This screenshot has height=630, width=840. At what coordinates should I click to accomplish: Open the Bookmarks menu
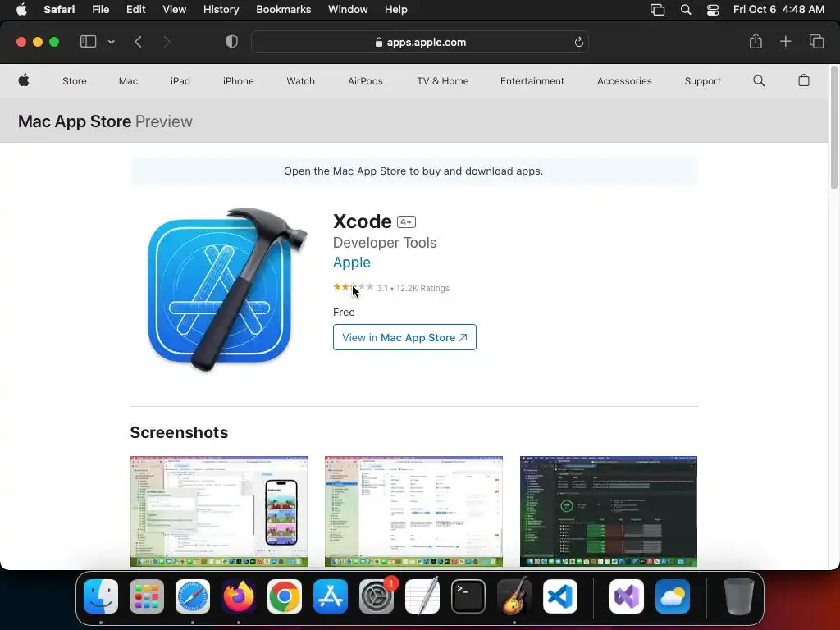coord(283,10)
